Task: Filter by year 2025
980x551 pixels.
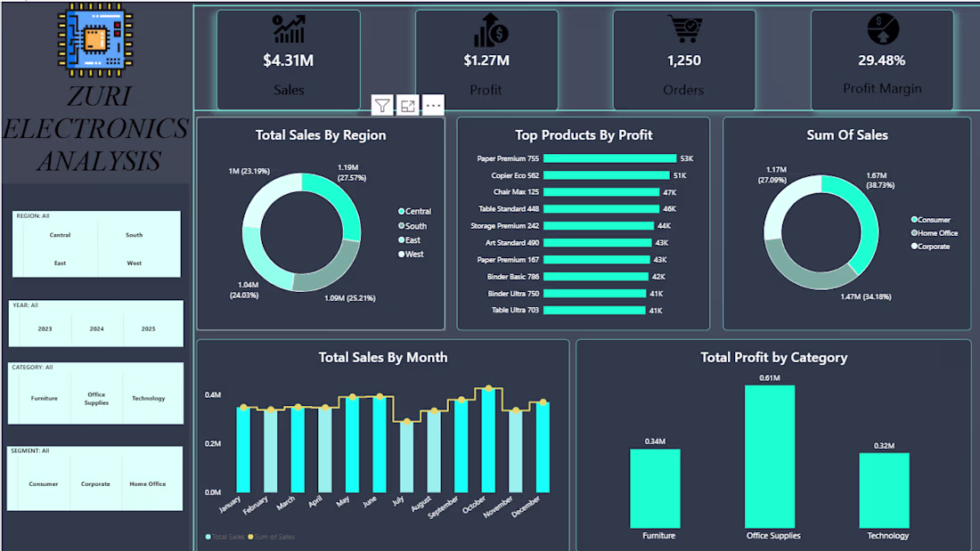Action: point(148,328)
